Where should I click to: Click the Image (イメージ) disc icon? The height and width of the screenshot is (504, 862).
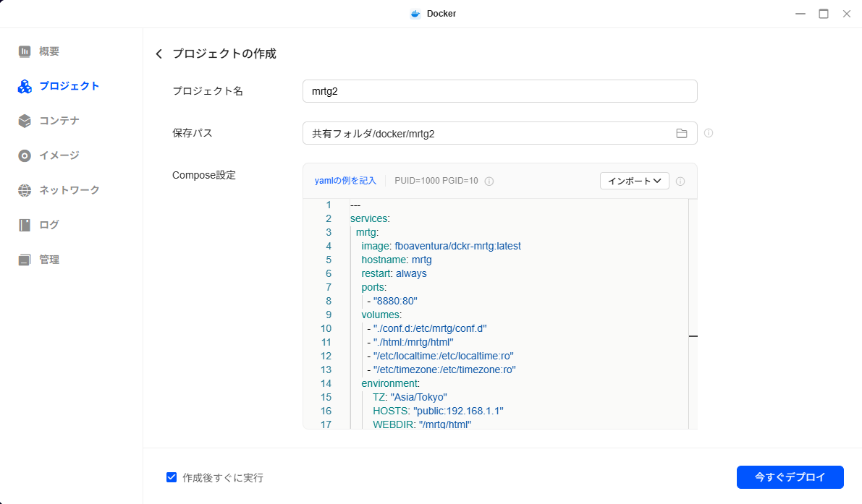coord(24,156)
